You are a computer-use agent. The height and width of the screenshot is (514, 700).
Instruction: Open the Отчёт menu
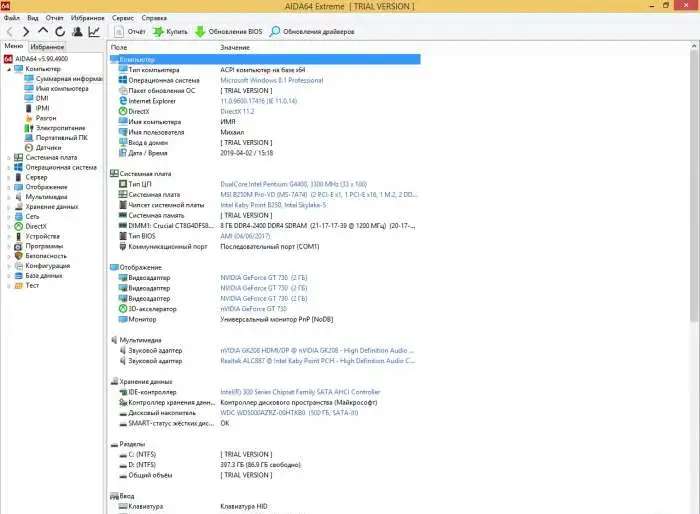pyautogui.click(x=54, y=18)
